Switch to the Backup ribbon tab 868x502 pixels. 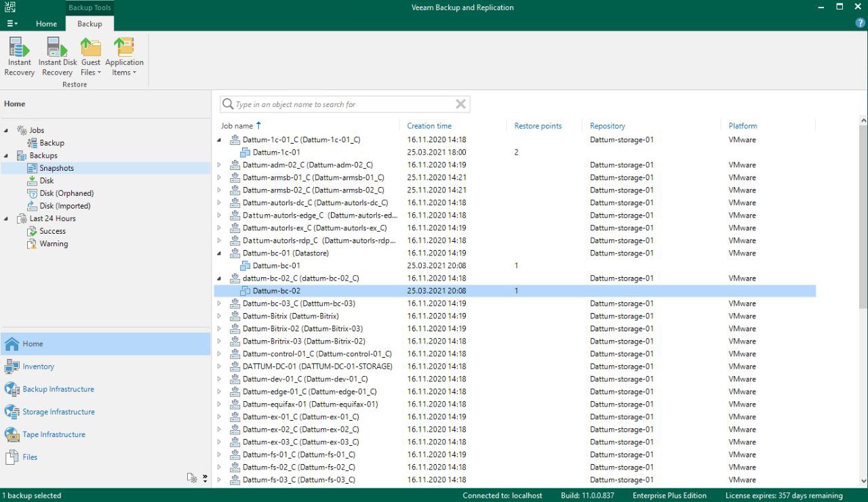[90, 24]
